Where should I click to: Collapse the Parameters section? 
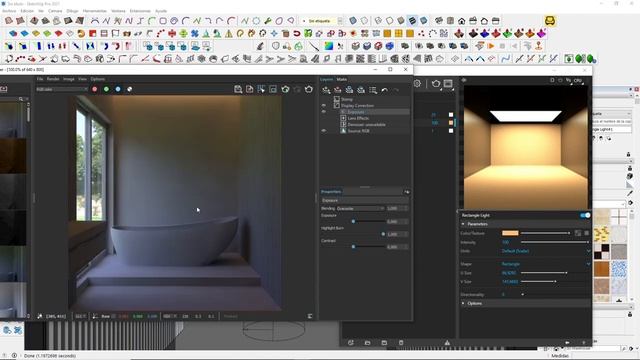pyautogui.click(x=463, y=224)
